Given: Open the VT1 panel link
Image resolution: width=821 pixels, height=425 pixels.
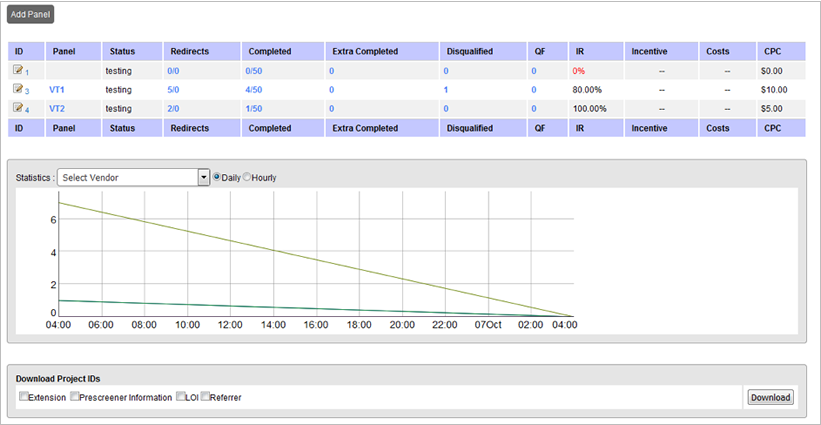Looking at the screenshot, I should 57,90.
